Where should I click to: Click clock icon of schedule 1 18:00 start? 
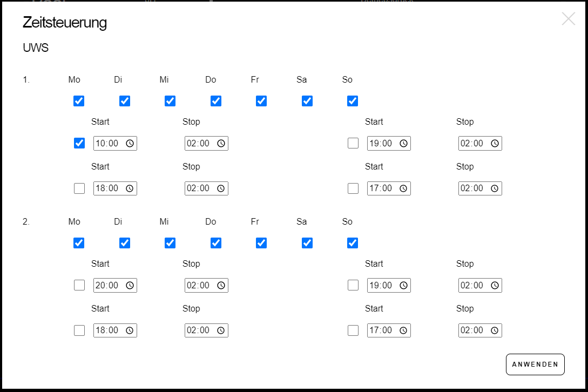pos(130,188)
